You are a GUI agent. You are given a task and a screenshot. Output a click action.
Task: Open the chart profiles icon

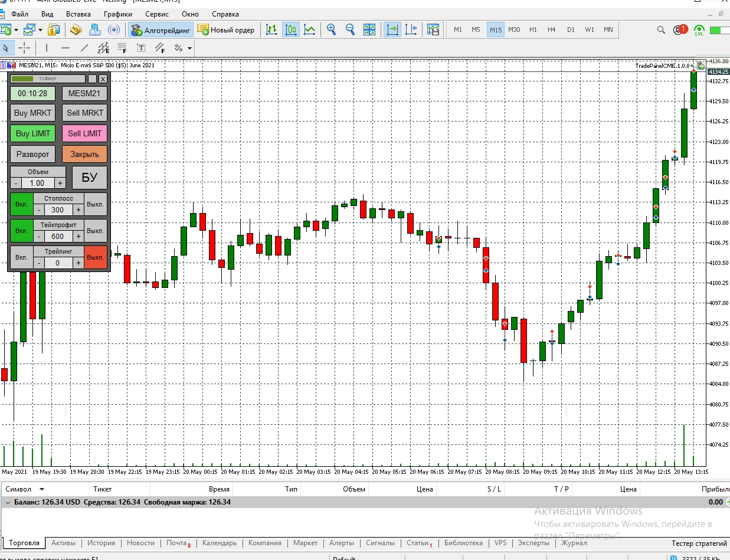(28, 30)
